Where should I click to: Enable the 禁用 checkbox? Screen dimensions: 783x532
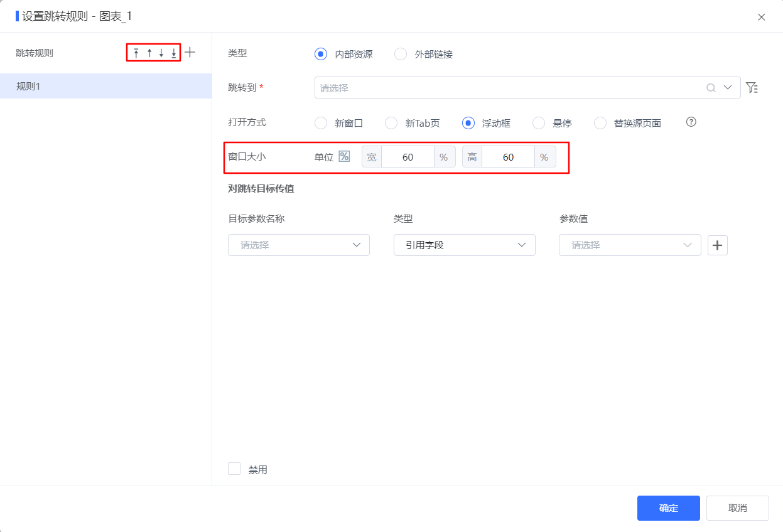[234, 469]
